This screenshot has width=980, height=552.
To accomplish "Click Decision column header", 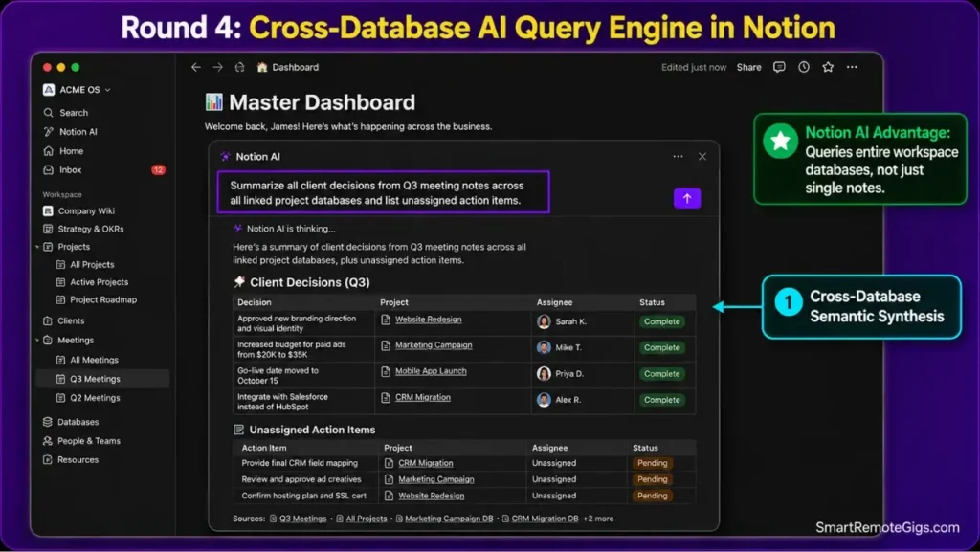I will (255, 302).
